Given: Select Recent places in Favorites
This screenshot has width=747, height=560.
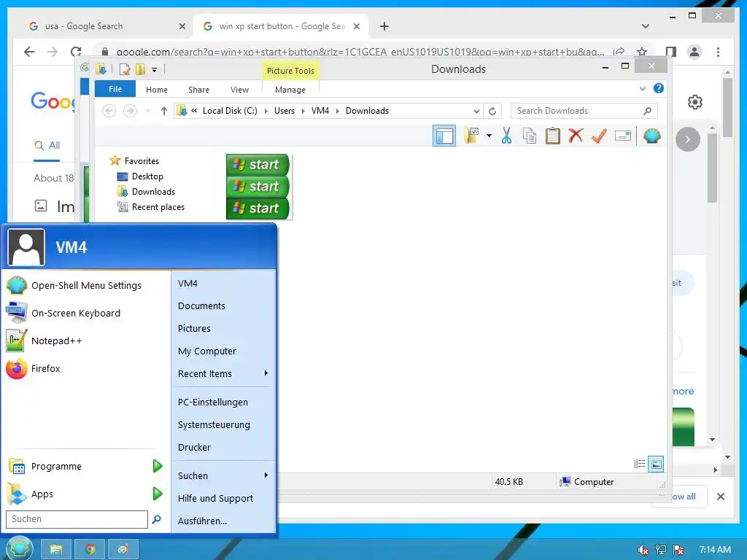Looking at the screenshot, I should coord(151,207).
